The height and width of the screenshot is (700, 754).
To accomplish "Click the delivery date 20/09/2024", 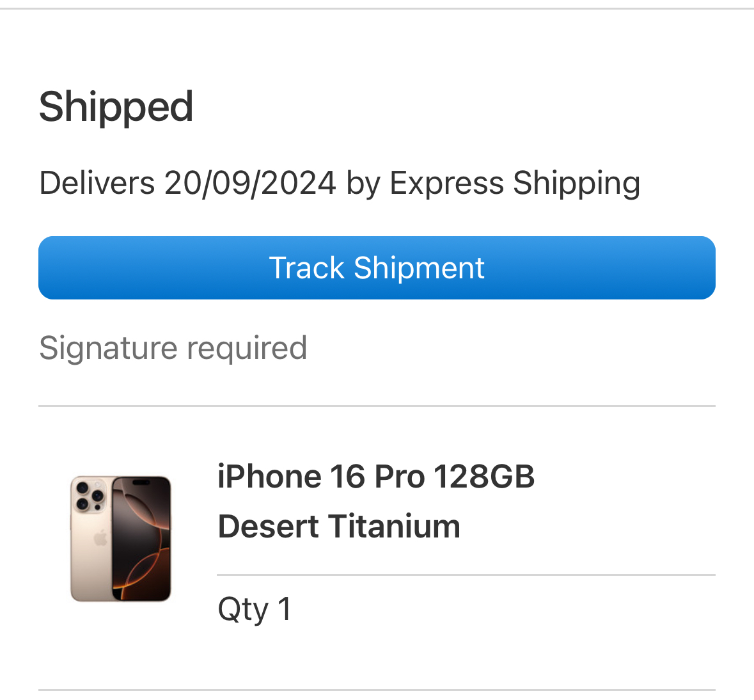I will click(250, 183).
